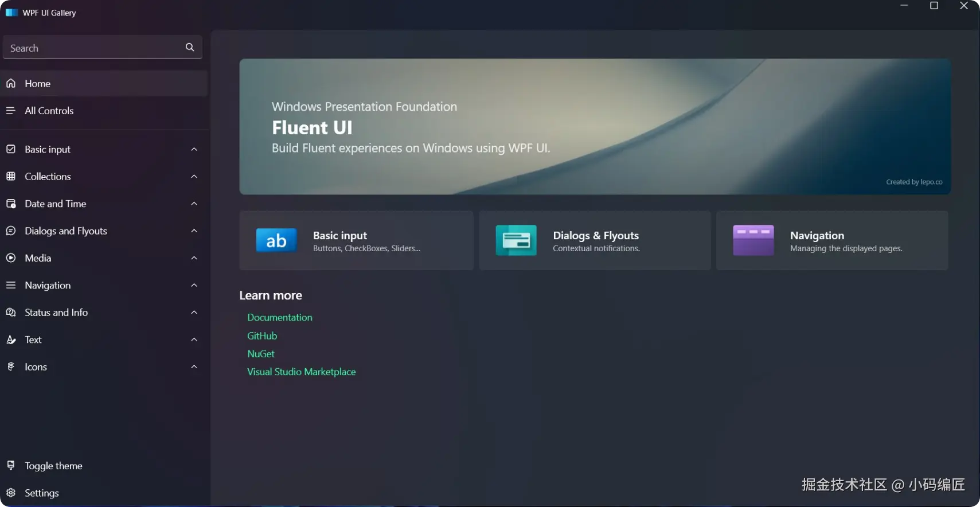
Task: Click 'Managing the displayed pages.' text
Action: click(x=846, y=248)
